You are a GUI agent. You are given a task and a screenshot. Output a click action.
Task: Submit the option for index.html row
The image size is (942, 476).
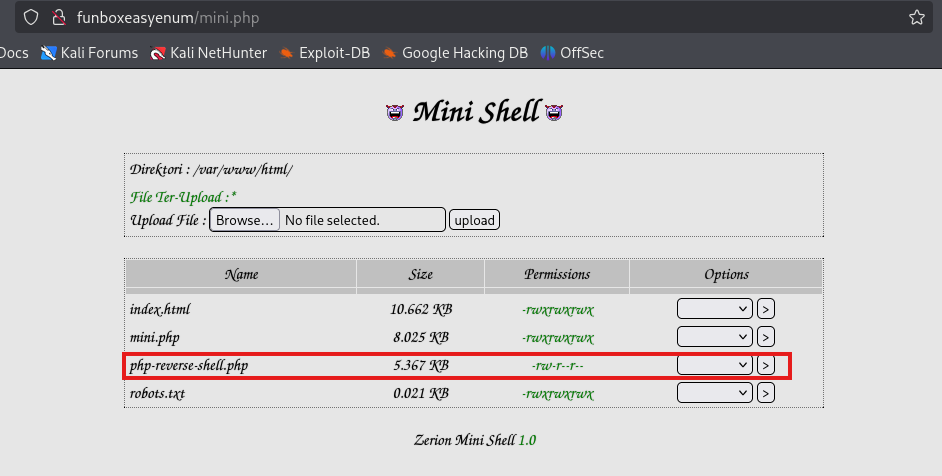(x=765, y=309)
